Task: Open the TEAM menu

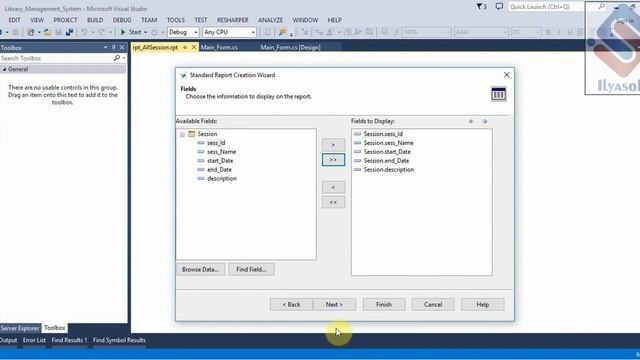Action: 149,20
